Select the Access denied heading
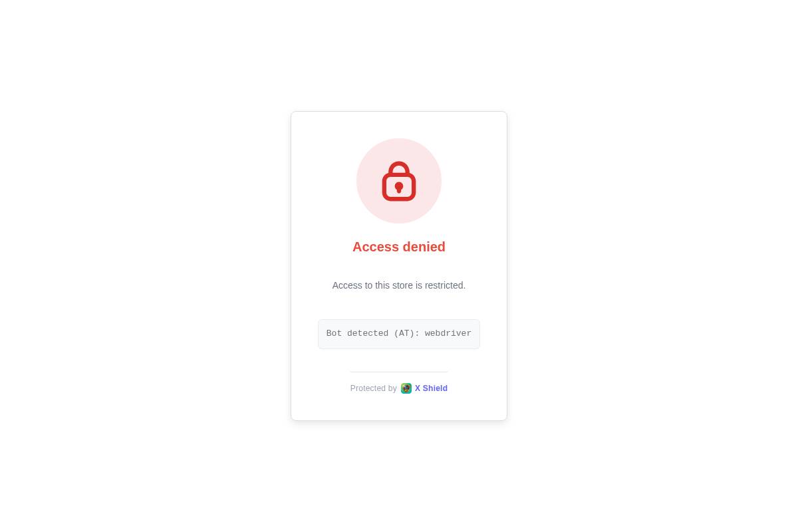This screenshot has width=798, height=532. [x=399, y=247]
